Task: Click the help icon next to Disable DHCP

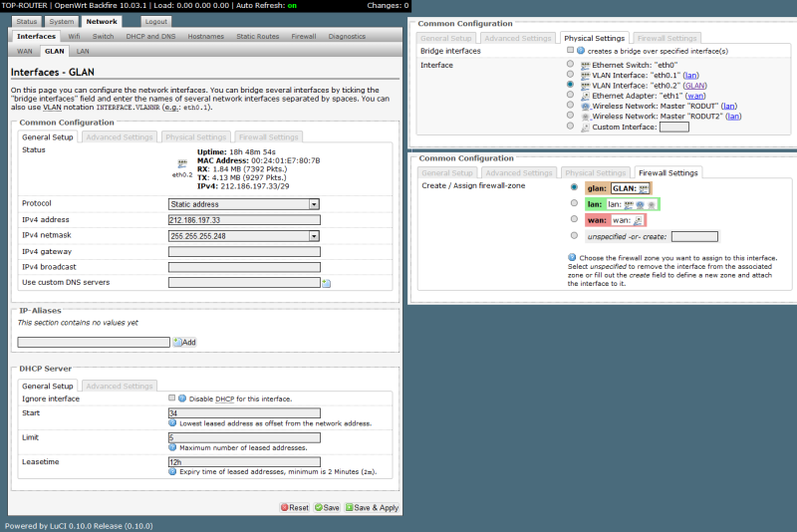Action: [182, 399]
